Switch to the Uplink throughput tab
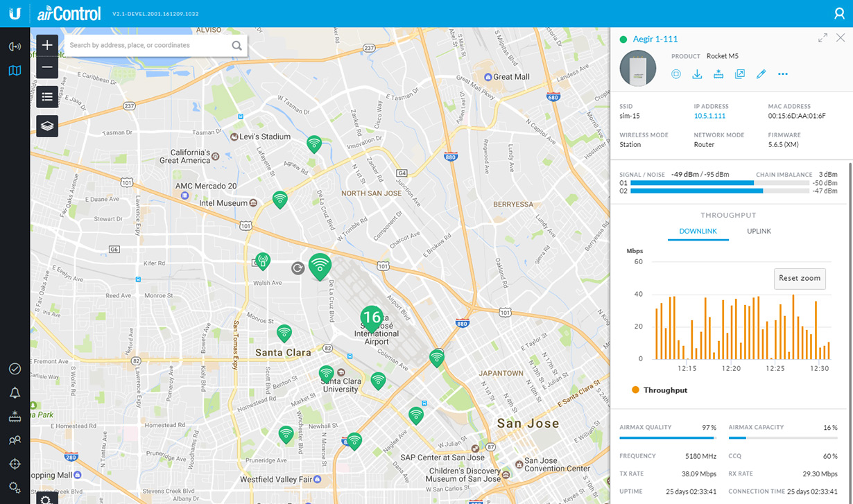The width and height of the screenshot is (853, 504). pos(759,231)
